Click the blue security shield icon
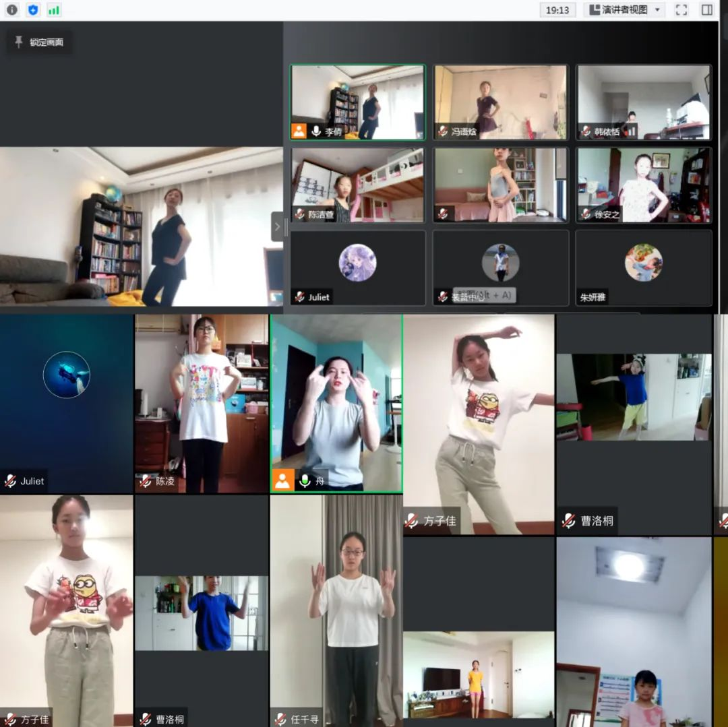Viewport: 728px width, 727px height. (33, 9)
